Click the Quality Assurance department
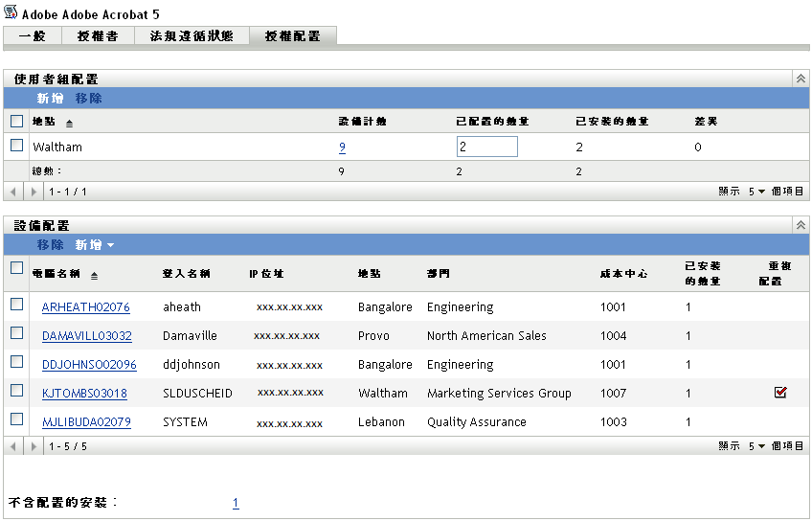This screenshot has height=521, width=812. [x=477, y=422]
